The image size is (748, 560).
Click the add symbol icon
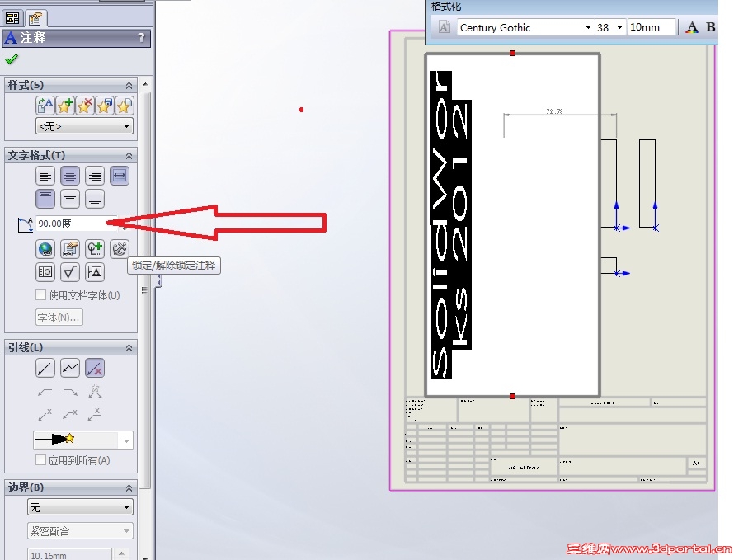click(x=95, y=249)
